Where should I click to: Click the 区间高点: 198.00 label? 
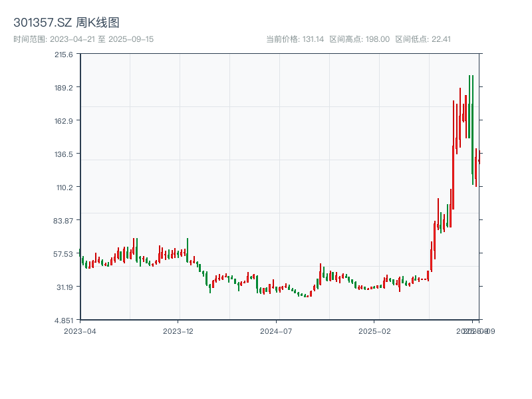tap(360, 39)
